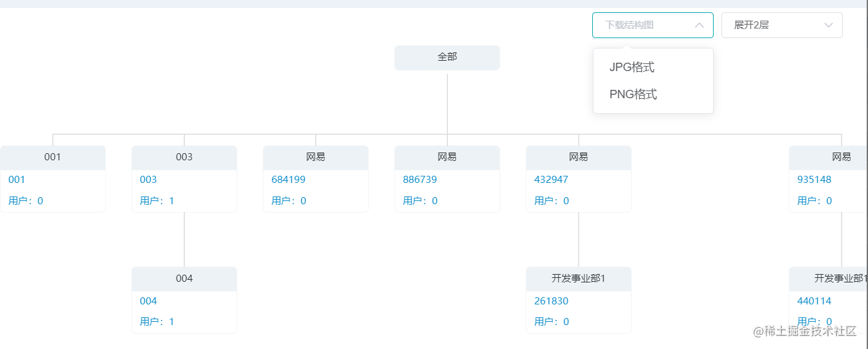Viewport: 868px width, 349px height.
Task: Open the blue 004 code link
Action: point(149,301)
